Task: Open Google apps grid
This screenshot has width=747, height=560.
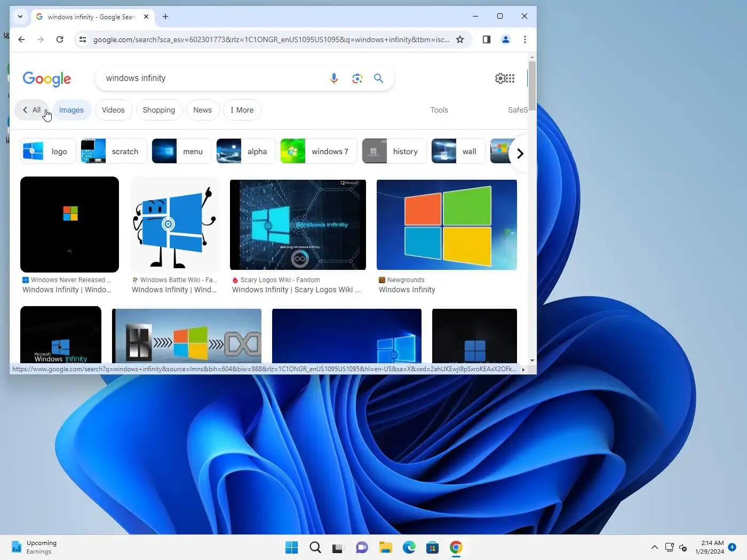Action: tap(510, 78)
